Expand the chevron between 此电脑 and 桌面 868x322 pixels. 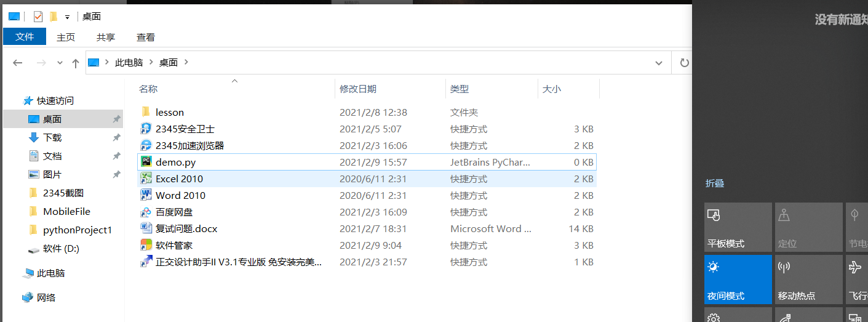[151, 62]
